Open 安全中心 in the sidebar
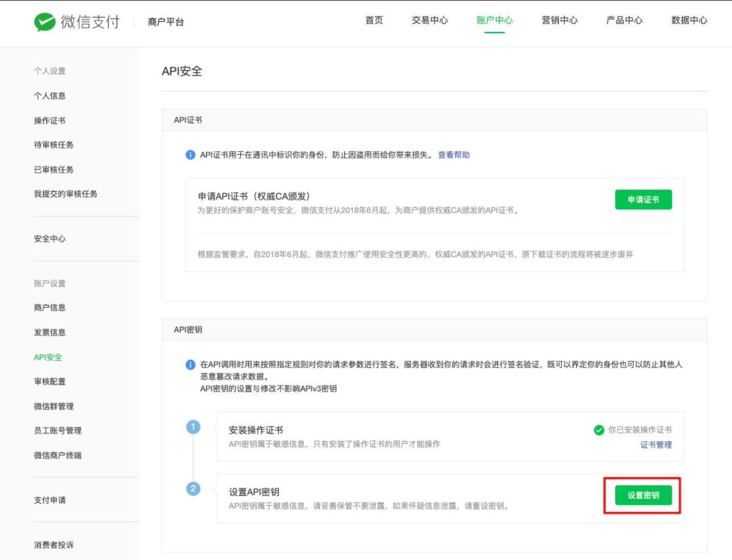The image size is (732, 560). pos(50,239)
